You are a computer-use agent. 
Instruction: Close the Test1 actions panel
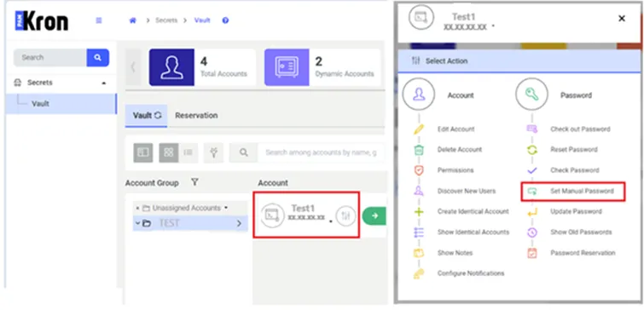[x=622, y=19]
